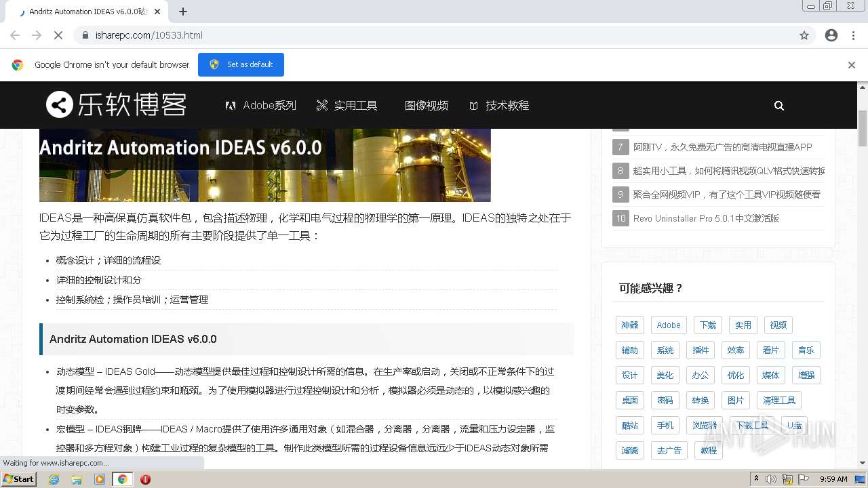Click the 辅助 tag
The height and width of the screenshot is (488, 868).
(630, 350)
